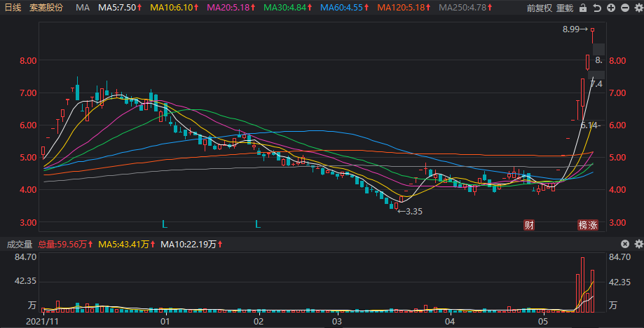Click the undo arrow icon

tap(597, 8)
